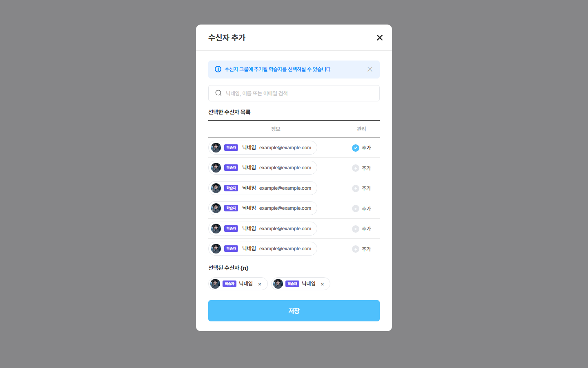Image resolution: width=588 pixels, height=368 pixels.
Task: Click the 학습자 badge in first row
Action: 231,148
